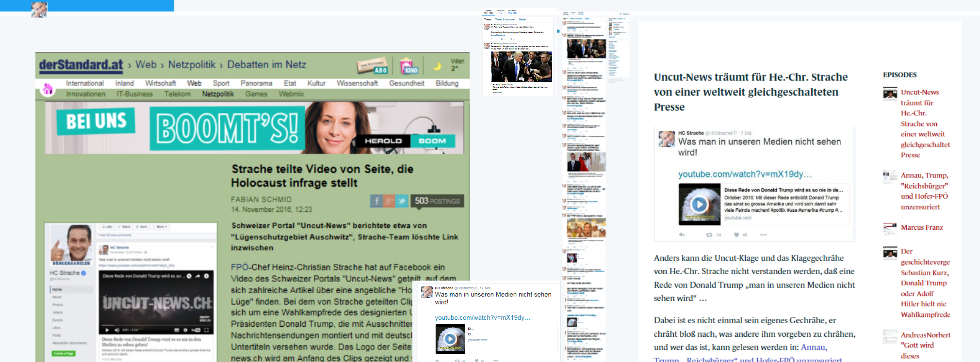
Task: Click the Wien weather moon icon
Action: click(437, 66)
